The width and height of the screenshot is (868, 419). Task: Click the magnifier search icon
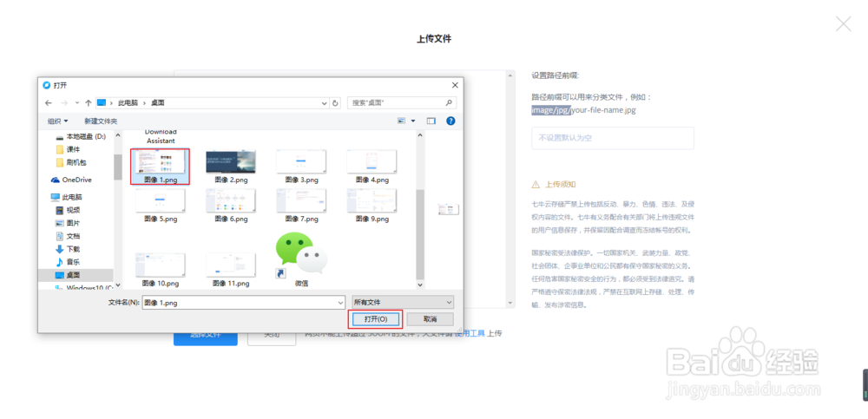pos(449,102)
